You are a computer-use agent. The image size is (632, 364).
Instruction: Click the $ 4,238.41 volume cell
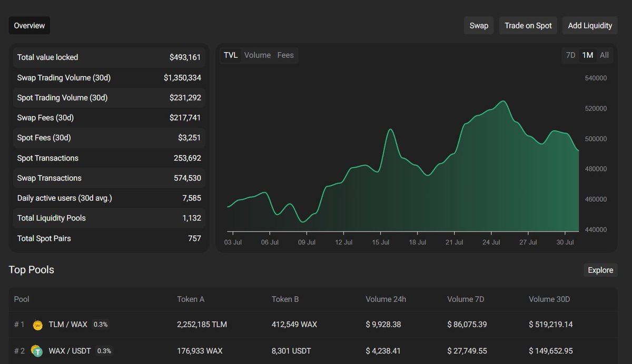coord(383,351)
